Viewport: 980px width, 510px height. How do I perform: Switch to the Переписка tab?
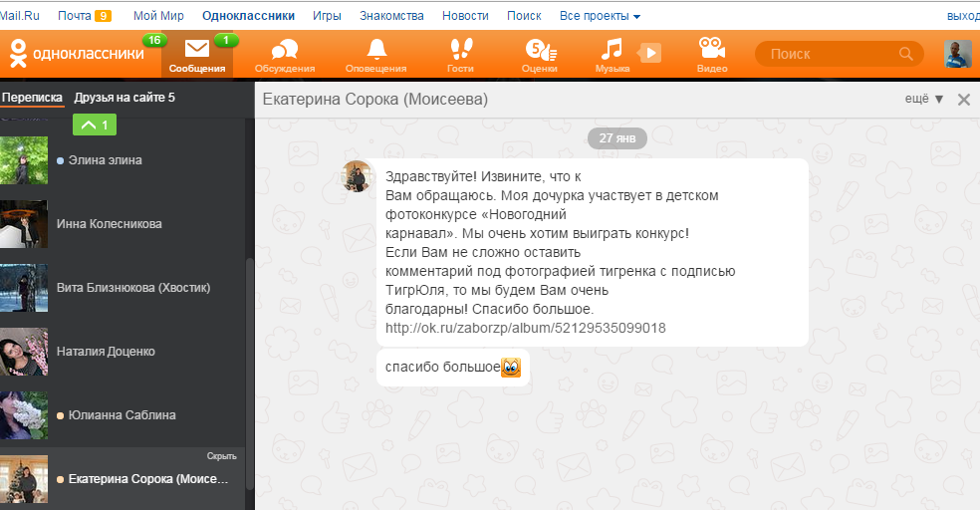[32, 98]
